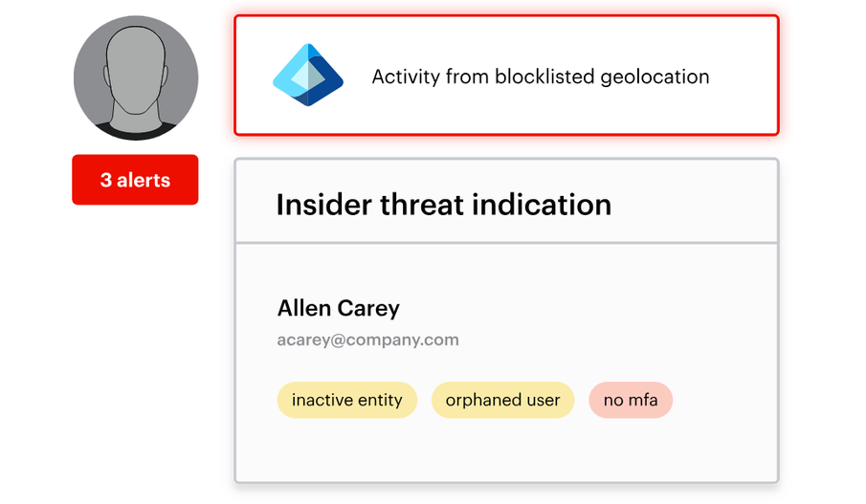The image size is (866, 504).
Task: Click the face of the avatar silhouette
Action: point(136,66)
